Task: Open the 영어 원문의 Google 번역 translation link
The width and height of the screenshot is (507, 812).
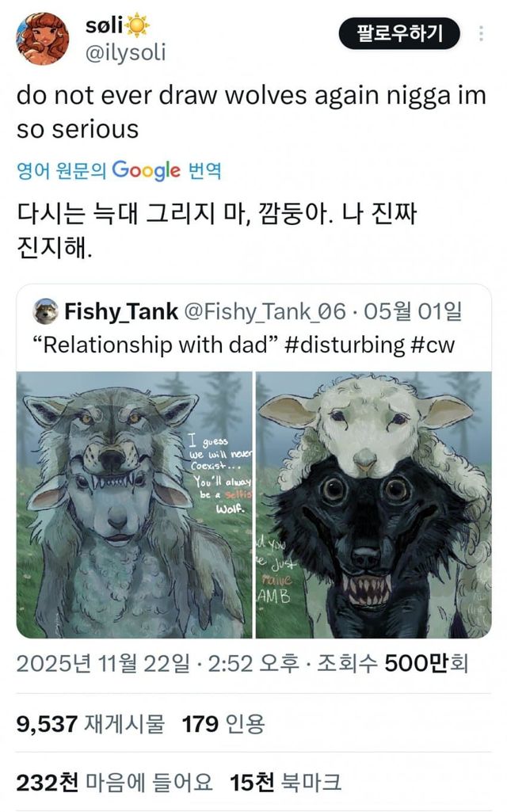Action: point(119,170)
